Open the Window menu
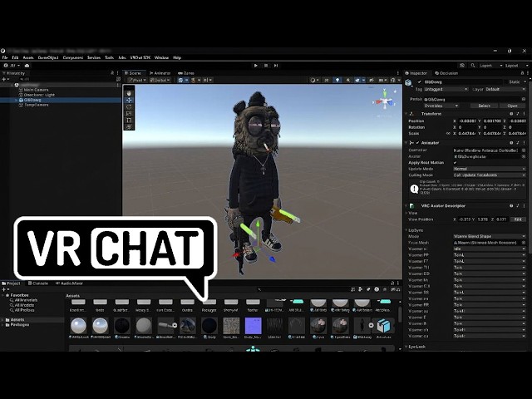Screen dimensions: 532x399 [x=161, y=57]
